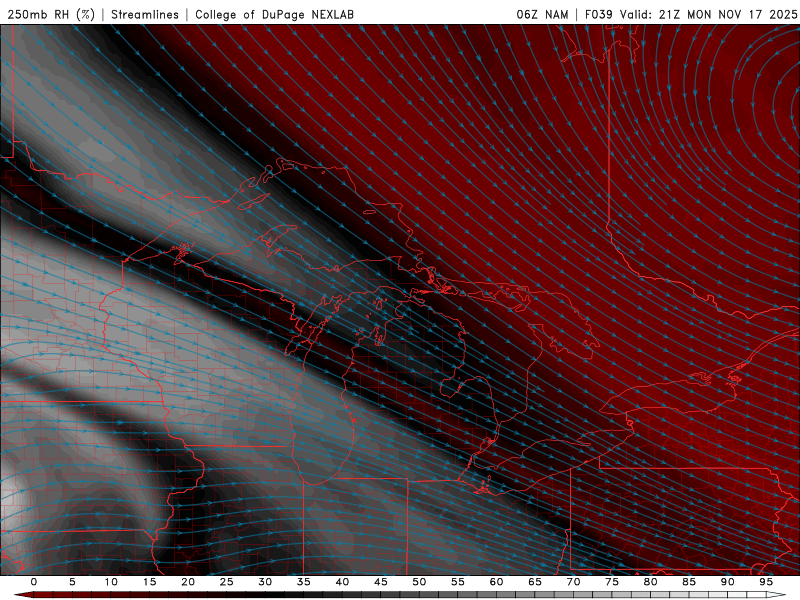
Task: Click the "250mb RH (%)" title text
Action: pyautogui.click(x=52, y=14)
